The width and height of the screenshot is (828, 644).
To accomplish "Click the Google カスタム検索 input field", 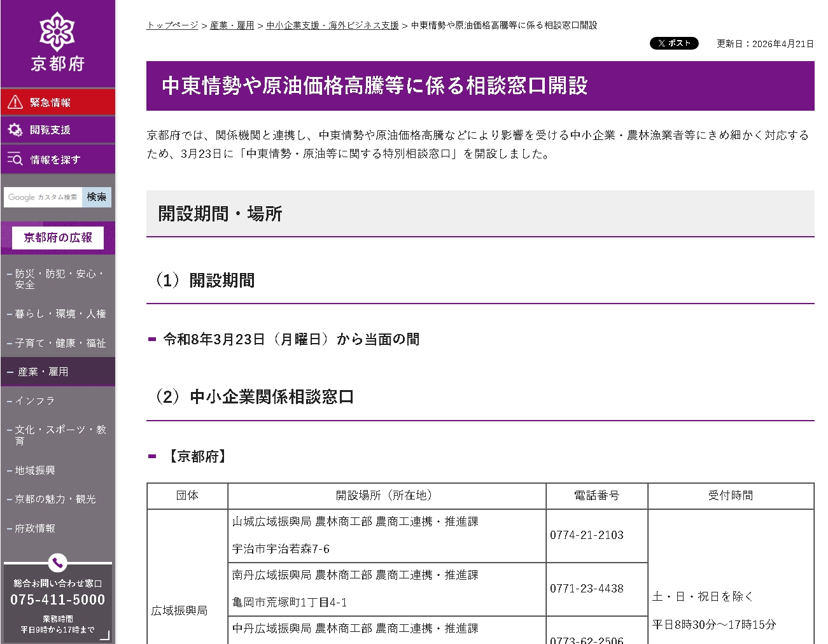I will (43, 197).
